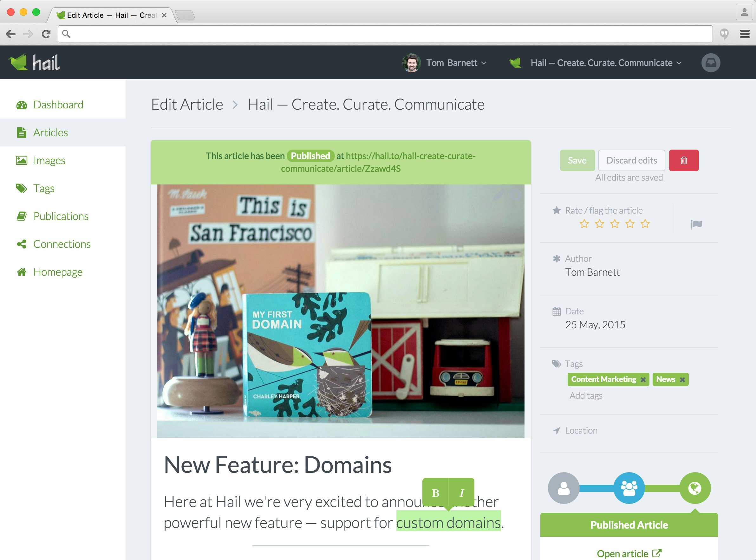Select the group shared workflow circle
756x560 pixels.
629,488
